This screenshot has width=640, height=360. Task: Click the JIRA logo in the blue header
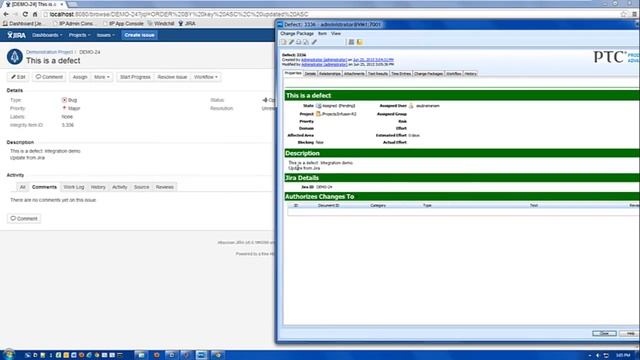click(16, 35)
